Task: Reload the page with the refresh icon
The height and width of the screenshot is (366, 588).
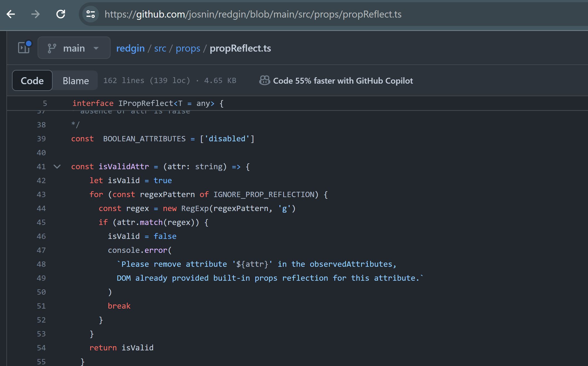Action: (x=61, y=14)
